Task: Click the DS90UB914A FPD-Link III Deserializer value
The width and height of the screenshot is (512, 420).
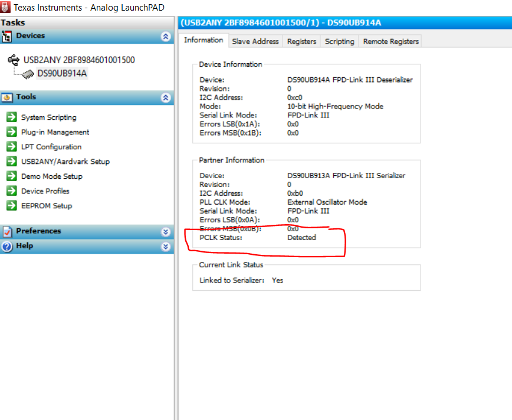Action: 350,80
